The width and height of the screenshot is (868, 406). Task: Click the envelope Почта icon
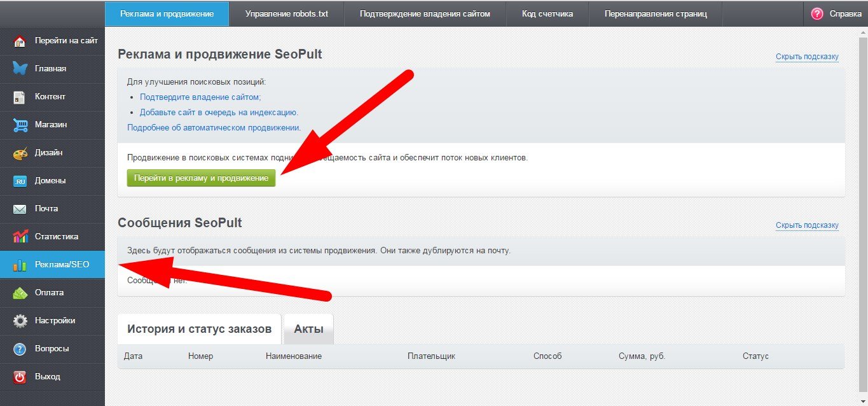coord(20,209)
